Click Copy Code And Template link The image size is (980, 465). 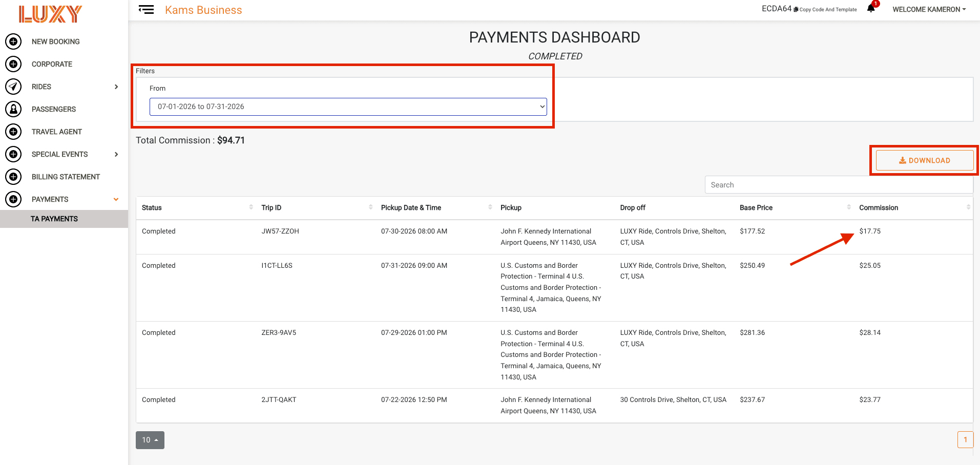tap(825, 9)
